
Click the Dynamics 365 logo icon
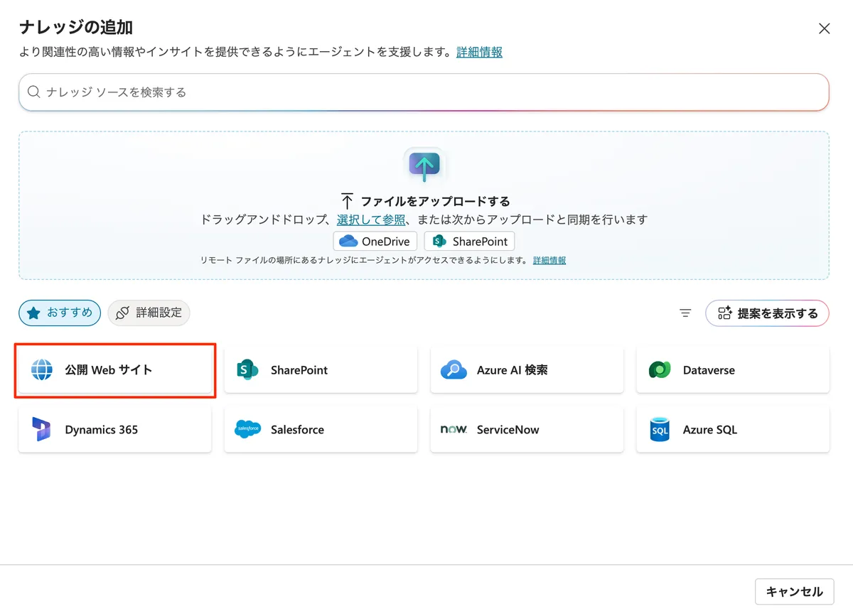pos(41,430)
